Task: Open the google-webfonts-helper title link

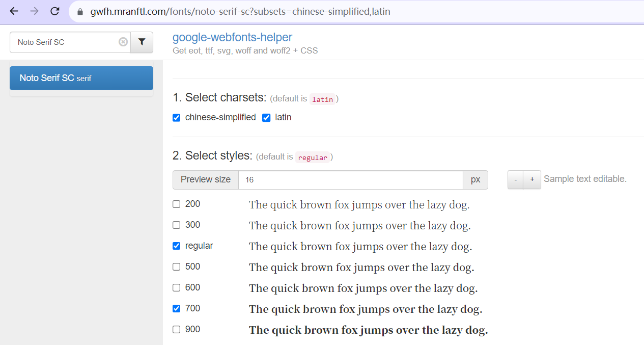Action: 232,37
